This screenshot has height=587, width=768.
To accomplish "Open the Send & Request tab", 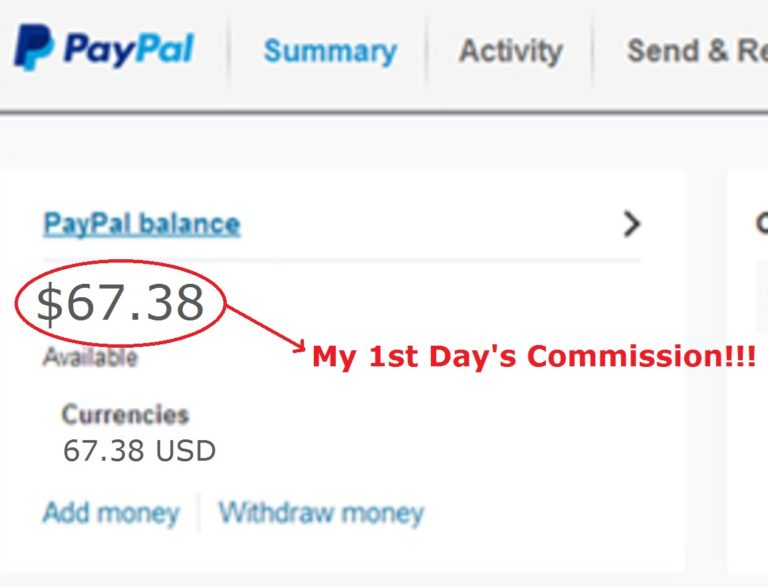I will pyautogui.click(x=697, y=50).
